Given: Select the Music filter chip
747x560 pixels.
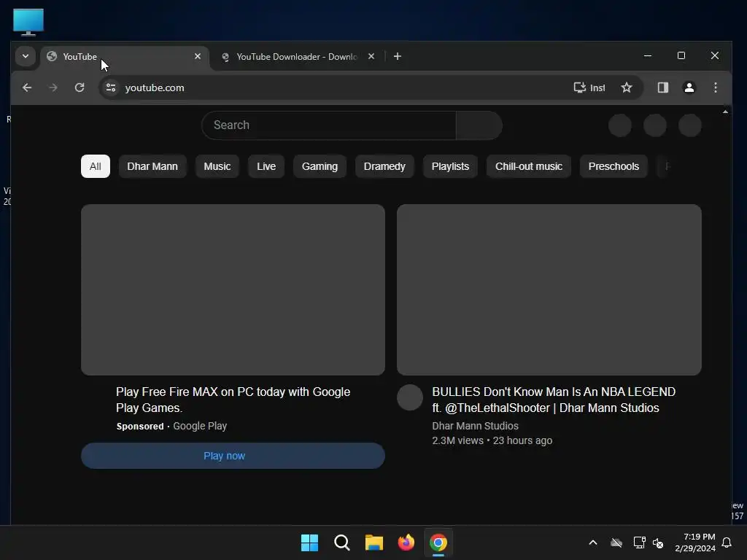Looking at the screenshot, I should (x=217, y=166).
